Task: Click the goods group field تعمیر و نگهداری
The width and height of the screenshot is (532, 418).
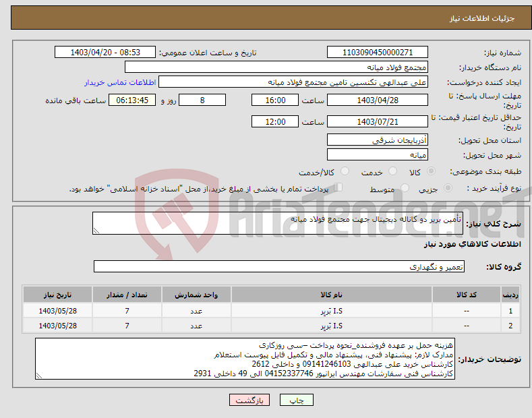Action: [279, 267]
